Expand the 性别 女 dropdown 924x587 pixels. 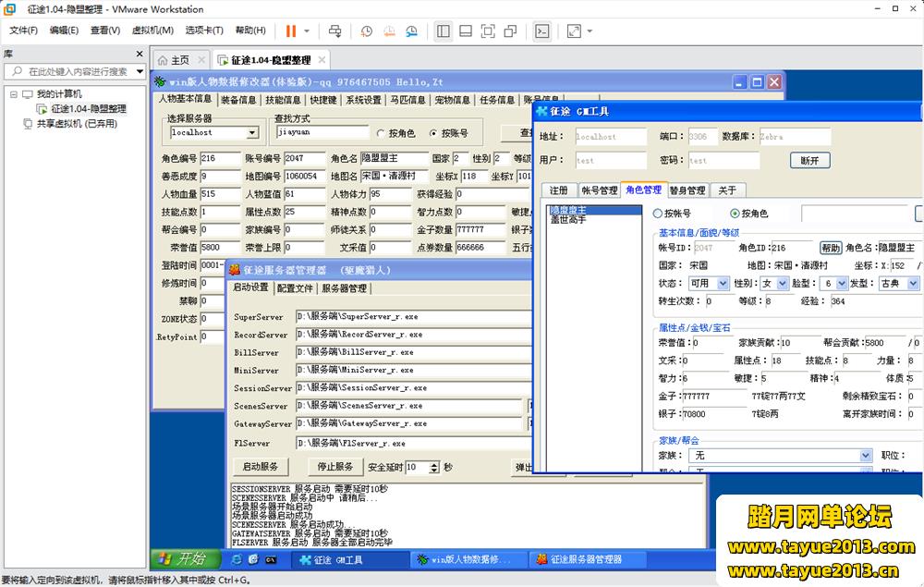(x=783, y=284)
